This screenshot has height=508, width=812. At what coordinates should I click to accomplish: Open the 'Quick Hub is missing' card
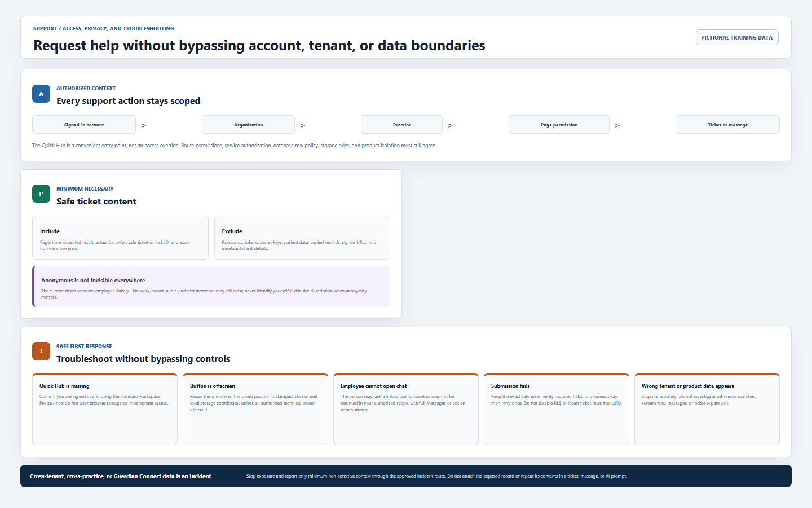(x=105, y=409)
